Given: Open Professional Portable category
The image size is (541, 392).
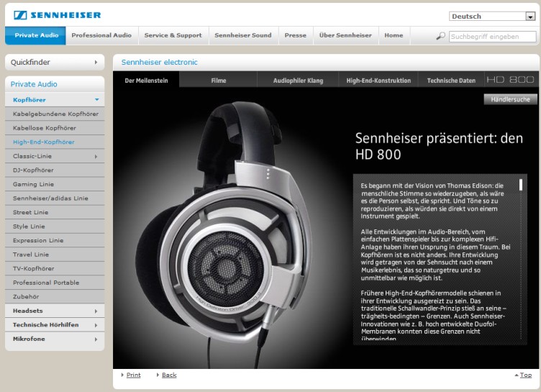Looking at the screenshot, I should [x=55, y=283].
